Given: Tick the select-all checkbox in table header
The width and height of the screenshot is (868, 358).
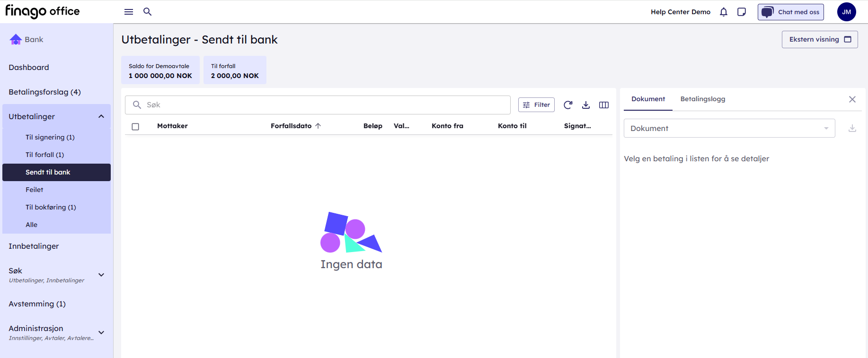Looking at the screenshot, I should click(x=135, y=126).
